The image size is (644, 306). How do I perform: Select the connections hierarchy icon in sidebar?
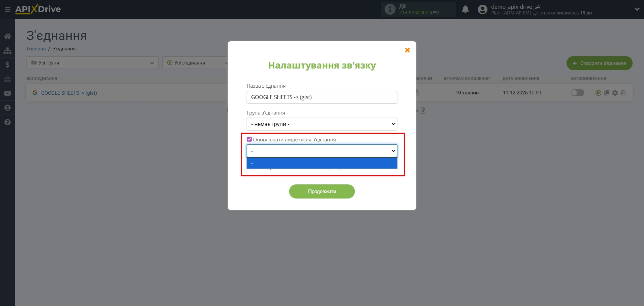[x=7, y=50]
